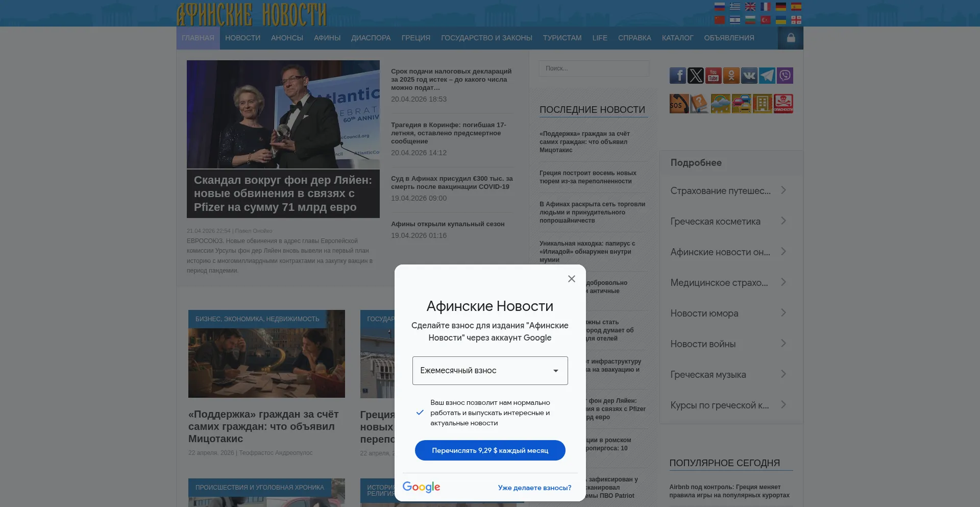Open the НОВОСТИ menu

click(x=242, y=38)
